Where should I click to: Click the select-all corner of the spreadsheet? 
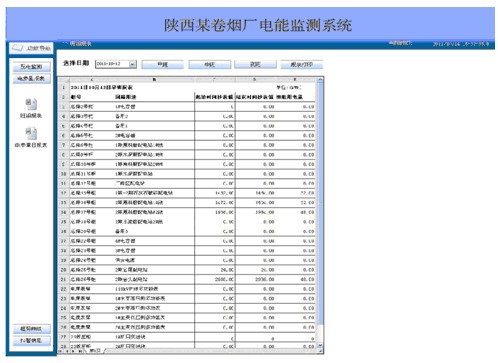pyautogui.click(x=64, y=80)
